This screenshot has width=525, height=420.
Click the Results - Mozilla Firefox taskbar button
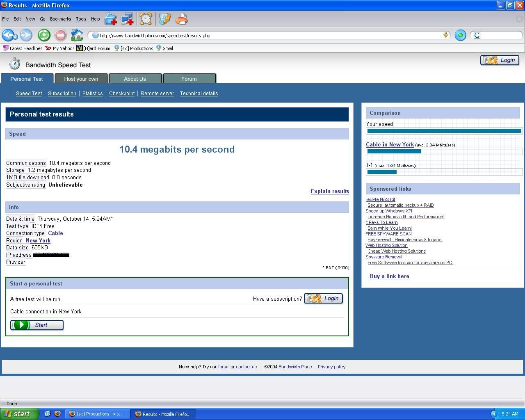coord(164,414)
